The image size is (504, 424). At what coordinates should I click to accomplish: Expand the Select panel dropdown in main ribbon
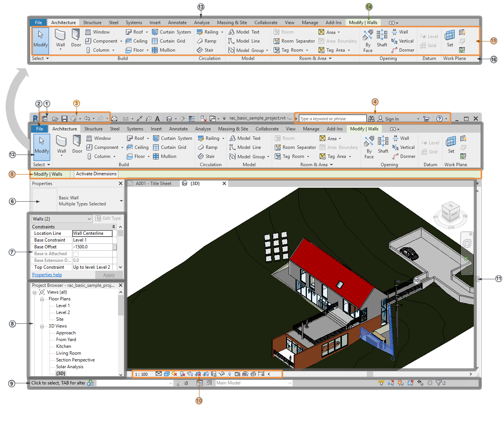(41, 165)
